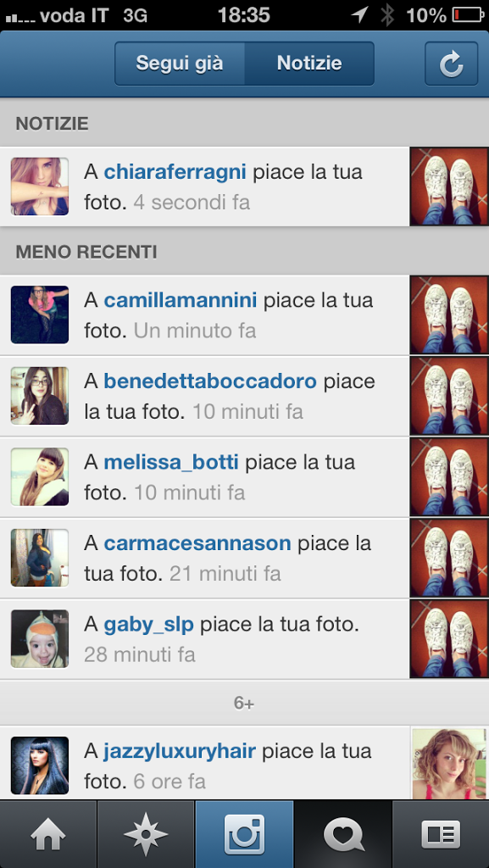Open camillamannini profile link
This screenshot has width=489, height=868.
pos(181,301)
